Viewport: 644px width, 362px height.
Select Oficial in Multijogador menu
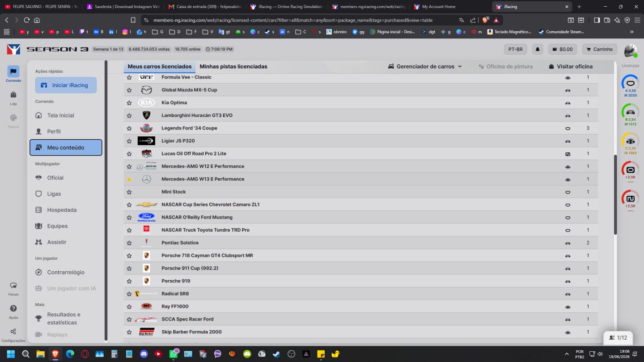55,178
